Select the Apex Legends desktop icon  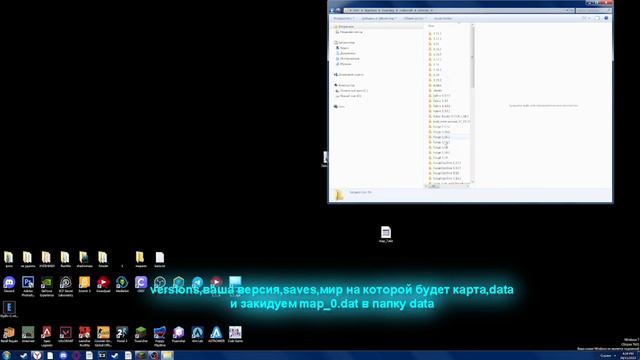coord(47,336)
